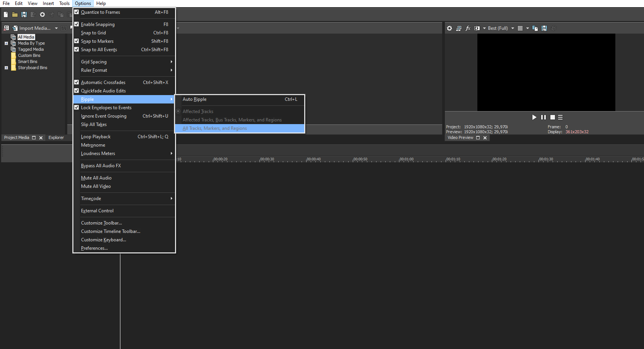
Task: Toggle Snap to Markers option
Action: coord(124,41)
